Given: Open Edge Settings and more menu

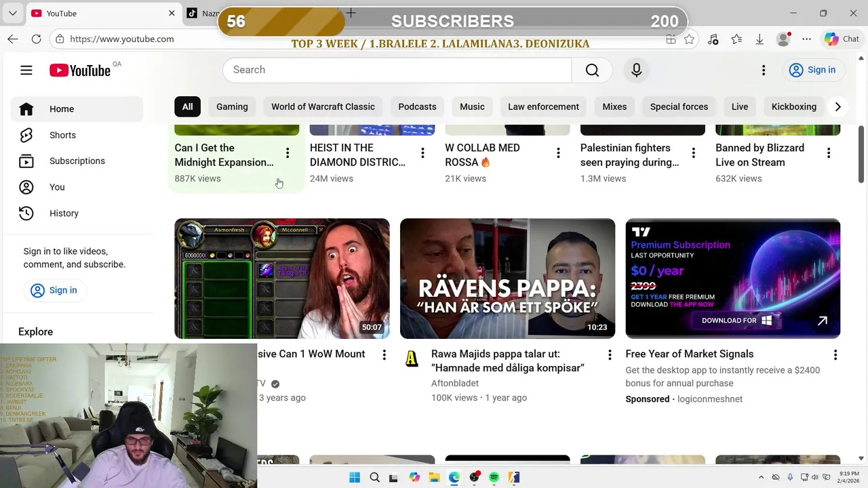Looking at the screenshot, I should (806, 39).
